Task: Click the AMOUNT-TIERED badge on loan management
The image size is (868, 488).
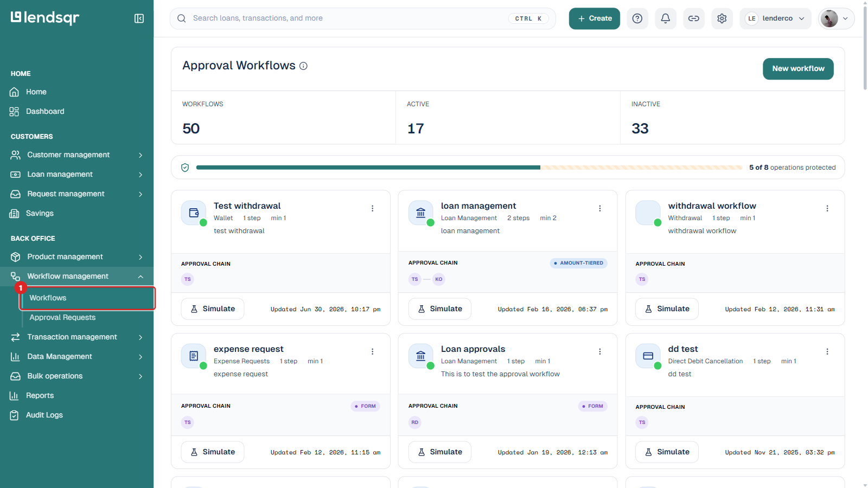Action: (x=579, y=263)
